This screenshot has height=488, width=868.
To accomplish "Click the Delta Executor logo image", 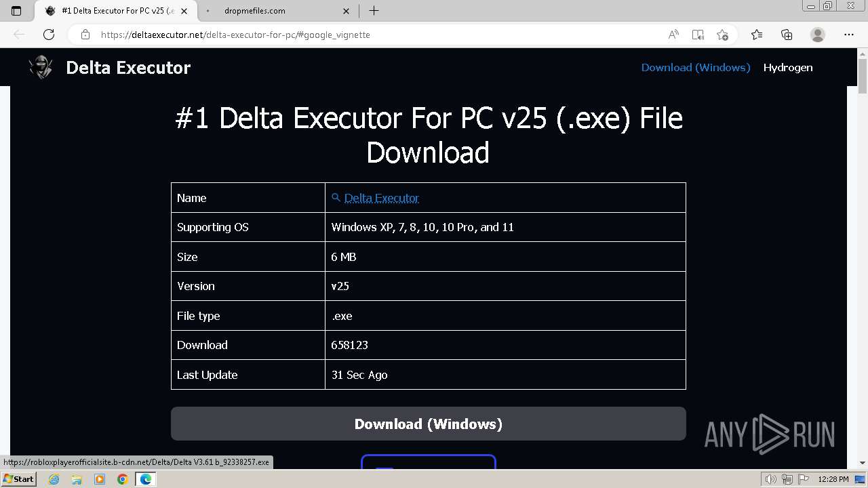I will pos(41,68).
